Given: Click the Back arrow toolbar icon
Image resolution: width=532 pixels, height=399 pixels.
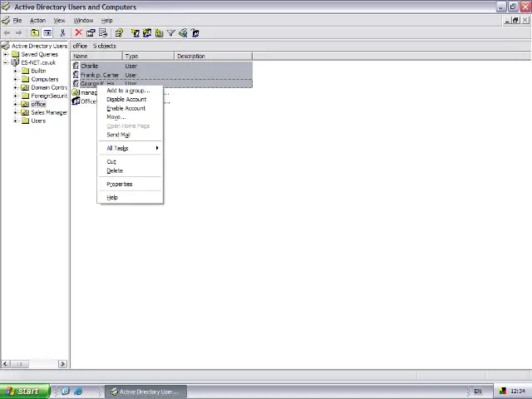Looking at the screenshot, I should coord(7,33).
